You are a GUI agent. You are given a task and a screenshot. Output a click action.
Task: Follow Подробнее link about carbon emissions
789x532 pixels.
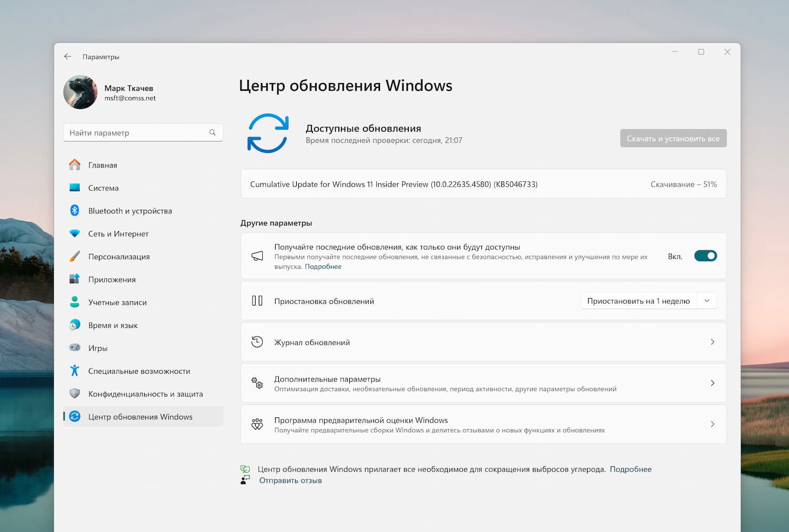coord(631,469)
